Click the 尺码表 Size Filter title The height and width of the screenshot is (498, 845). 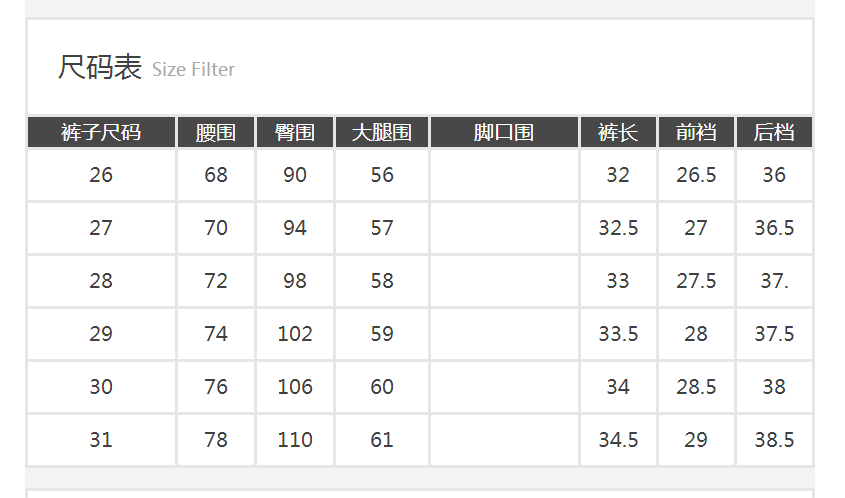(146, 69)
